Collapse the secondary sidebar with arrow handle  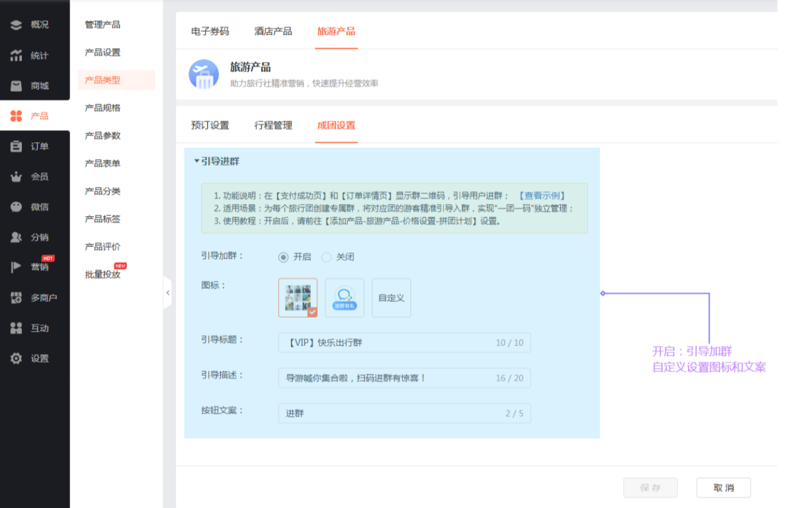tap(167, 293)
